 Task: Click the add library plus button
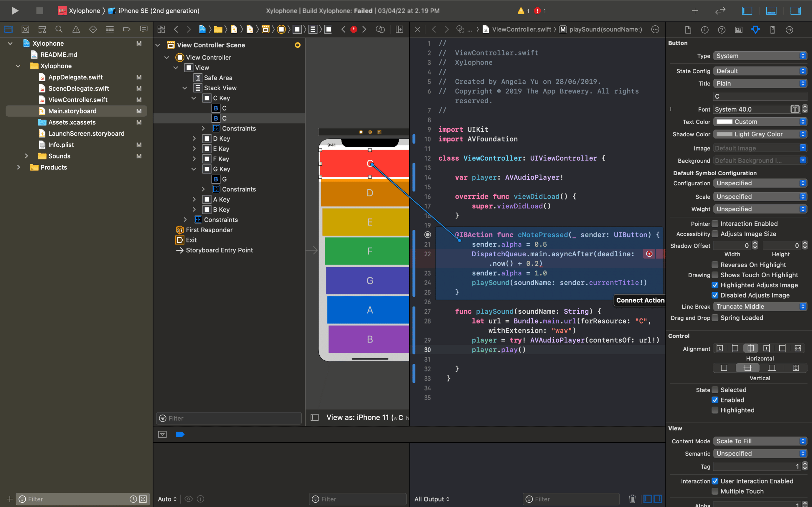(695, 11)
